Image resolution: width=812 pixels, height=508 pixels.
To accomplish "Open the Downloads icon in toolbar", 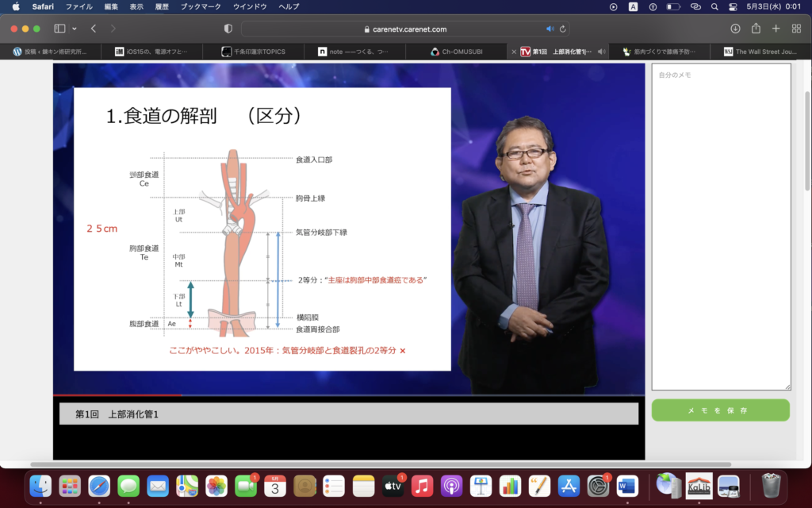I will [x=735, y=29].
